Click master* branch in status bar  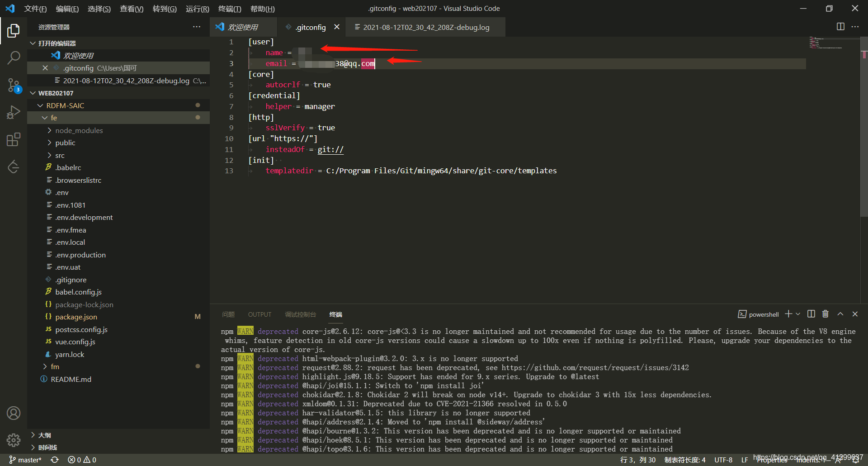coord(25,460)
